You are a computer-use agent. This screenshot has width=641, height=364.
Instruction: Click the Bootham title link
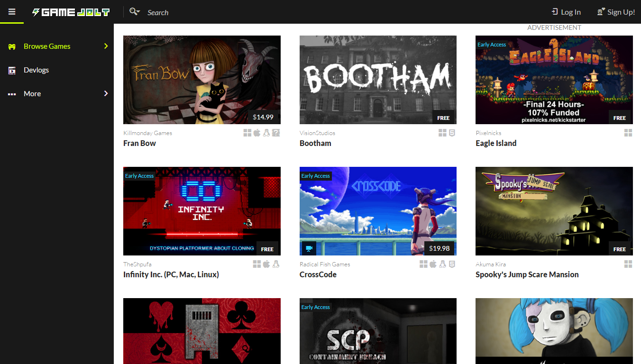315,143
